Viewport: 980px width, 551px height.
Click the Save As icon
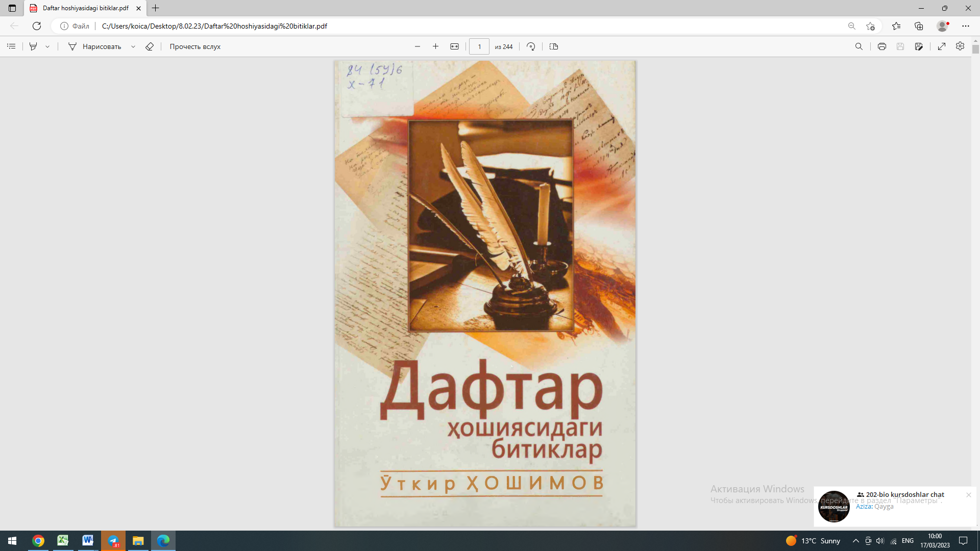click(x=919, y=46)
